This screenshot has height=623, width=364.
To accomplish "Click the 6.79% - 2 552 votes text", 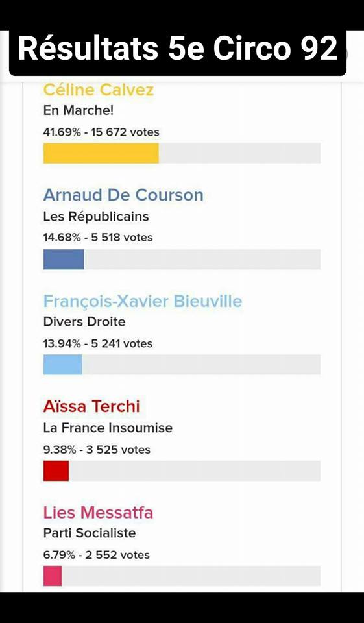I will point(97,555).
